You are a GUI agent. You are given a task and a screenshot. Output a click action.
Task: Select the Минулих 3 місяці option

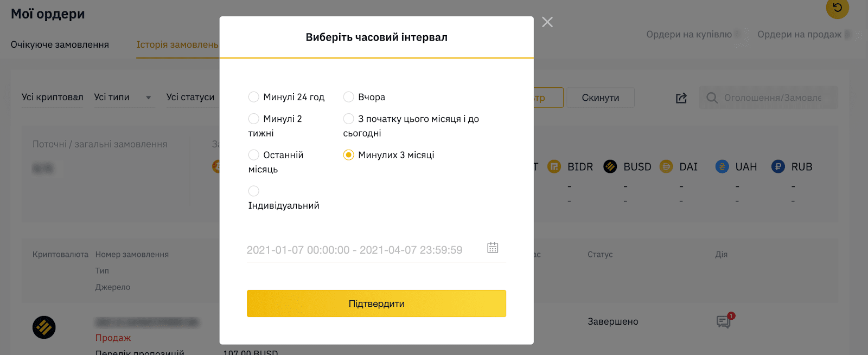348,155
